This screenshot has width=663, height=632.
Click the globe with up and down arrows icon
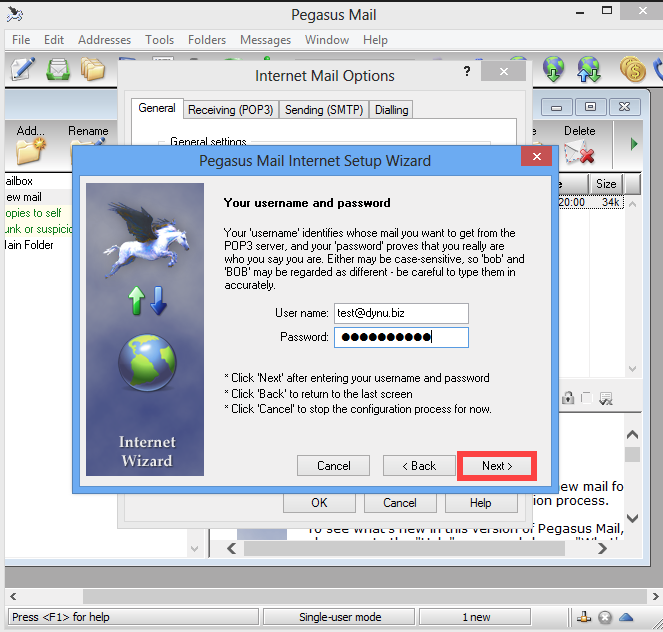tap(589, 69)
